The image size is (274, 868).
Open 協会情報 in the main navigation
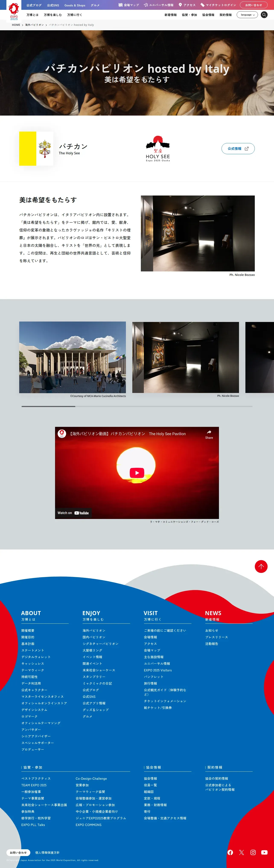tap(208, 15)
